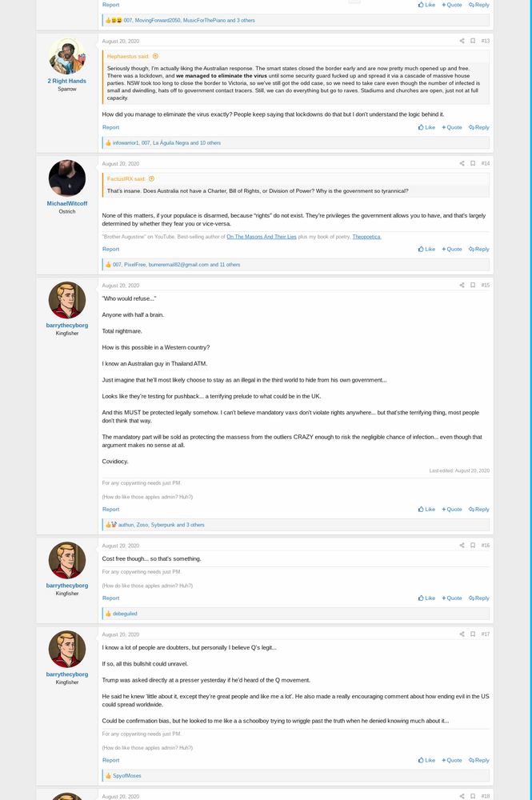
Task: Open 2 Right Hands user profile name
Action: (67, 81)
